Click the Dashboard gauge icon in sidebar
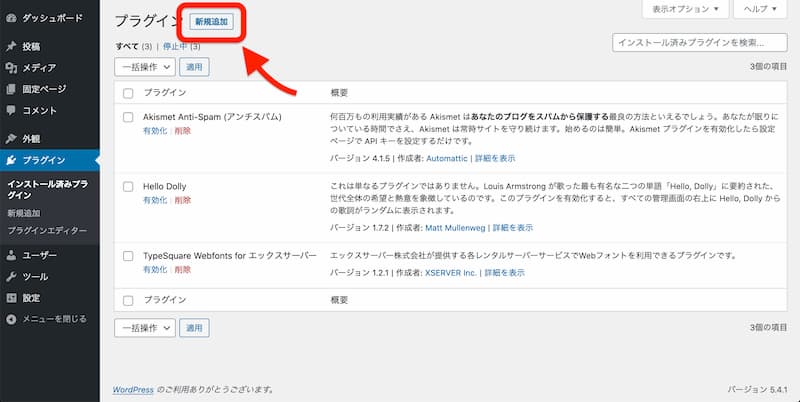 (11, 18)
